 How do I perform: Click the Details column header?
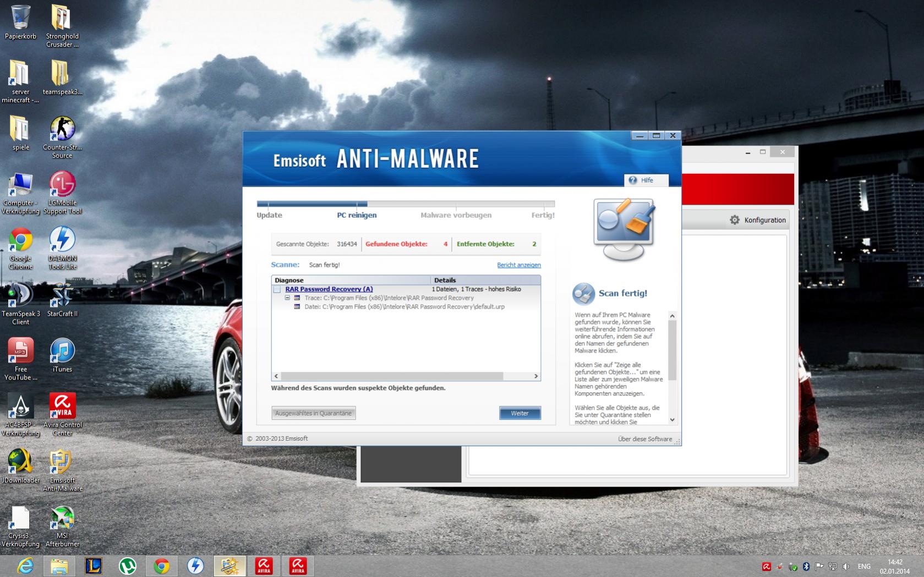click(x=486, y=280)
